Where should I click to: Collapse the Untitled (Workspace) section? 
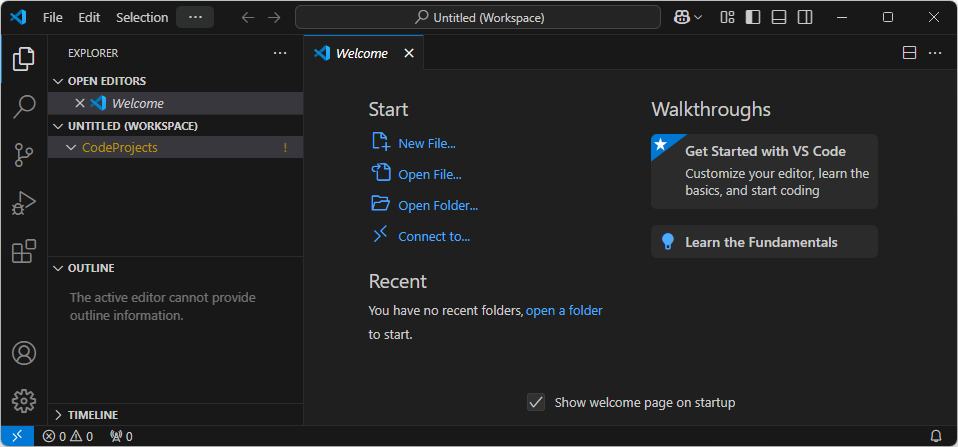pos(59,126)
